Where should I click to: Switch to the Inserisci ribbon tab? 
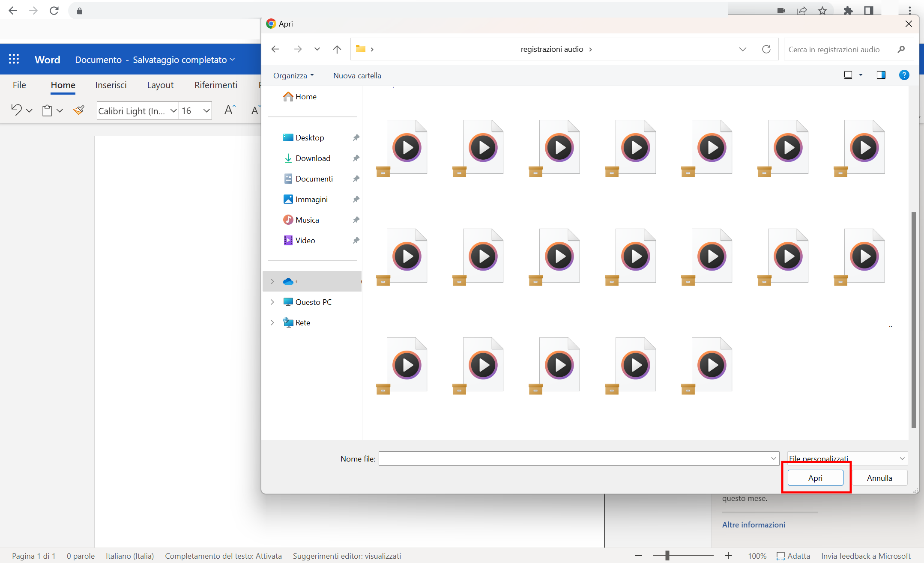coord(111,85)
